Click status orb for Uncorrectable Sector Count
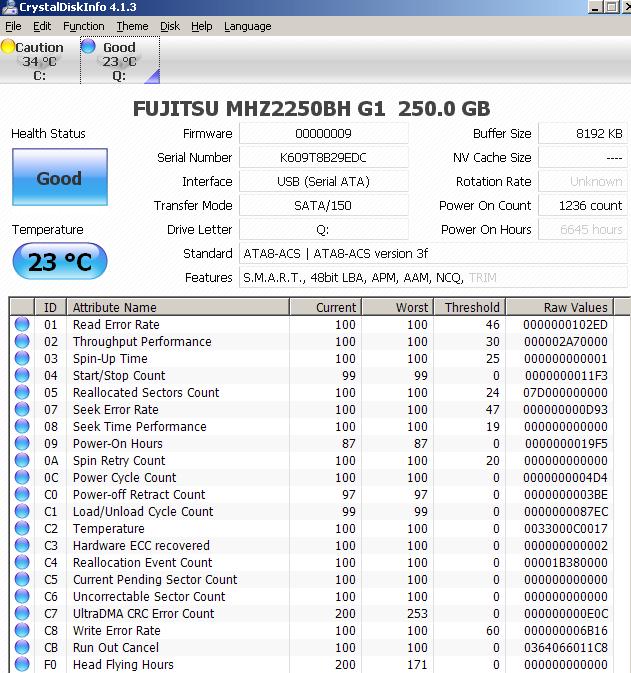The height and width of the screenshot is (673, 631). point(22,596)
